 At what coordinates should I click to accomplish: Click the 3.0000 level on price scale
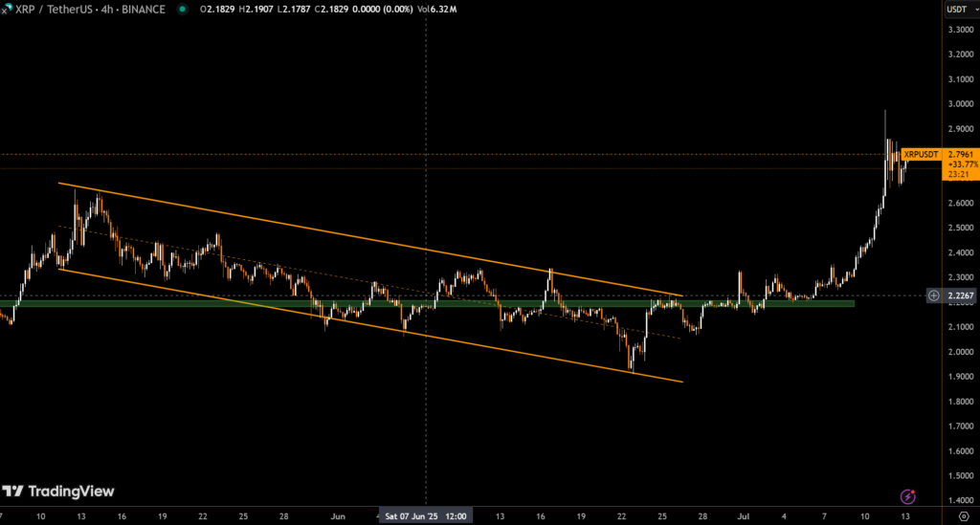[x=960, y=104]
